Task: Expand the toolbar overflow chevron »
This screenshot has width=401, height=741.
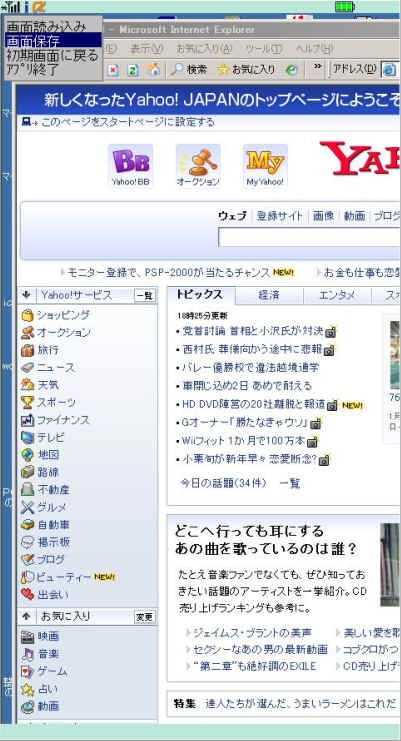Action: point(318,67)
